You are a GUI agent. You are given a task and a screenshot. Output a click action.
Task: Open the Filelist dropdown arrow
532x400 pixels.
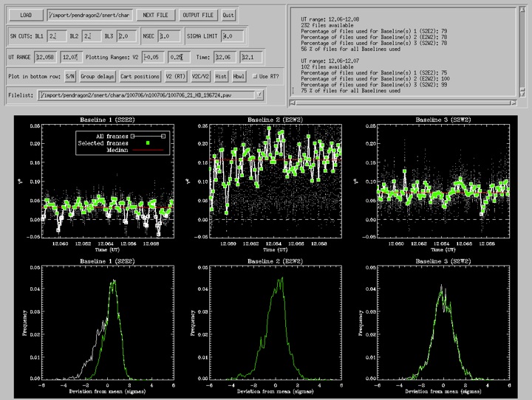point(259,95)
